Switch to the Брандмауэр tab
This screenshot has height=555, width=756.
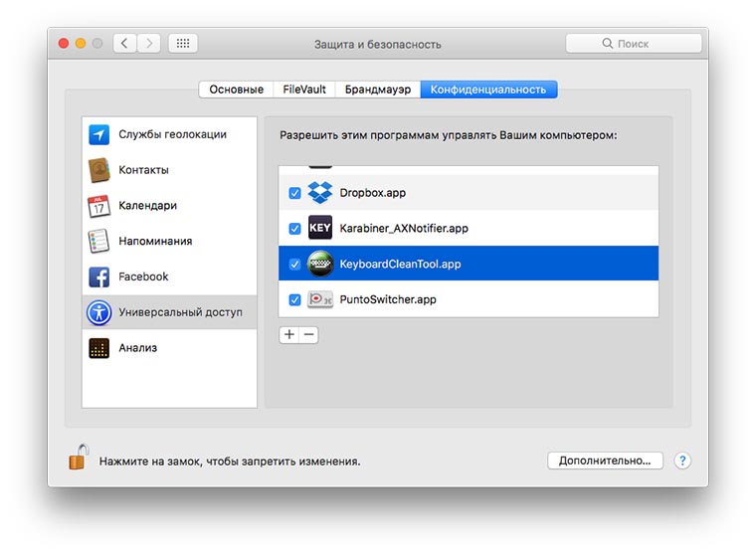(378, 90)
